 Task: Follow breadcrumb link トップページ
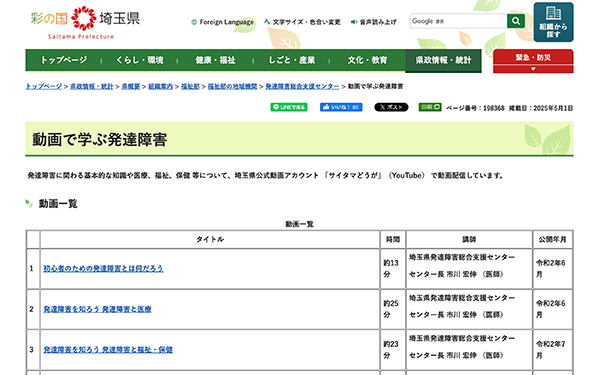tap(44, 86)
